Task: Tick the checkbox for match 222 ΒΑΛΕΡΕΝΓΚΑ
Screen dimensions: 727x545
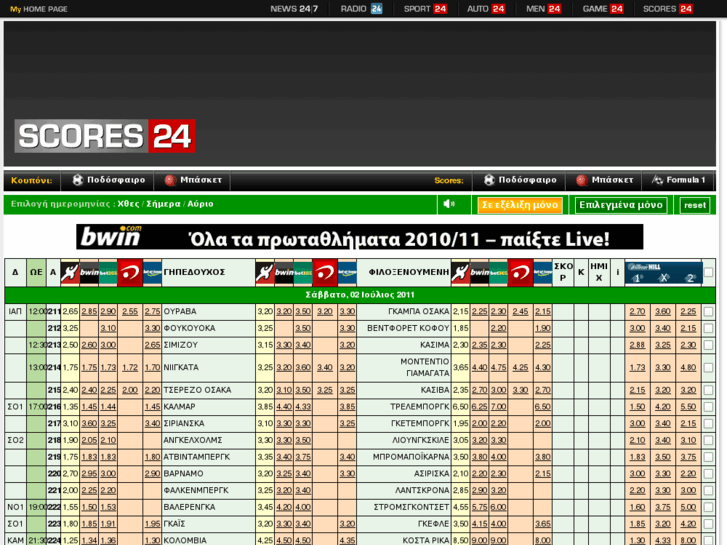Action: point(708,507)
